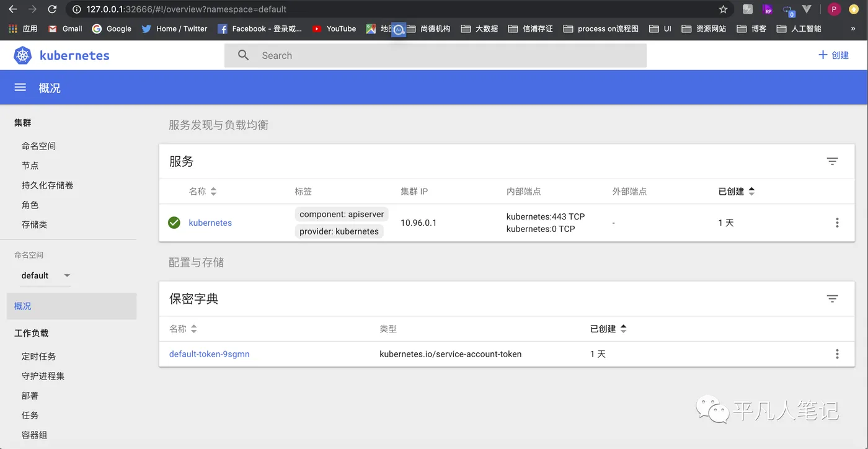
Task: Select 角色 in the sidebar
Action: [30, 205]
